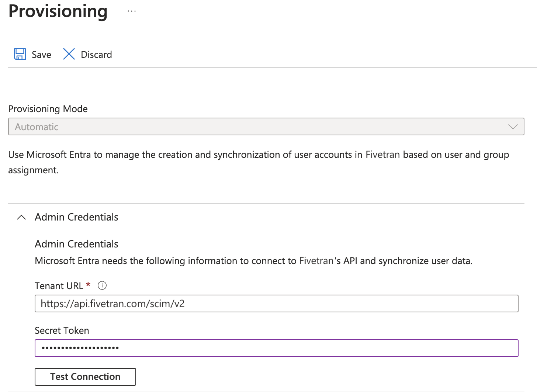
Task: Click the Provisioning page title
Action: [58, 11]
